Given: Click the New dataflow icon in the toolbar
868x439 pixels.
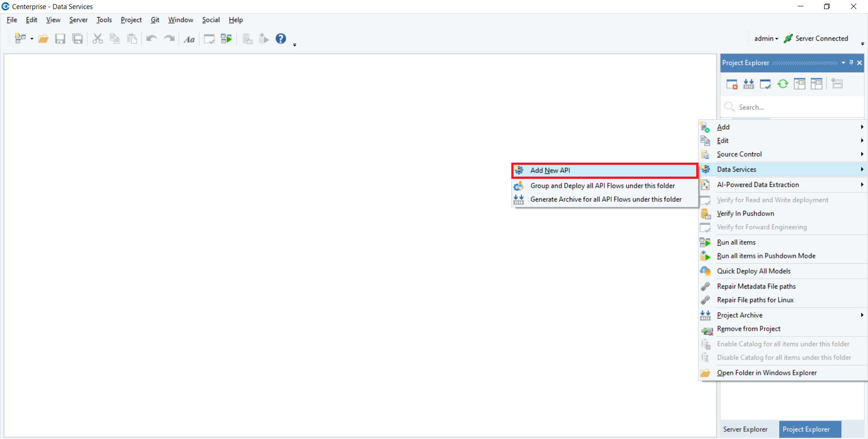Looking at the screenshot, I should tap(20, 39).
